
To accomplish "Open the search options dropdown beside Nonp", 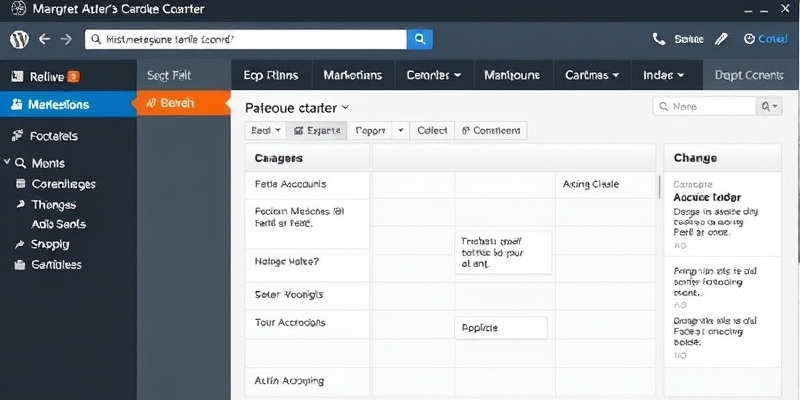I will [x=769, y=107].
